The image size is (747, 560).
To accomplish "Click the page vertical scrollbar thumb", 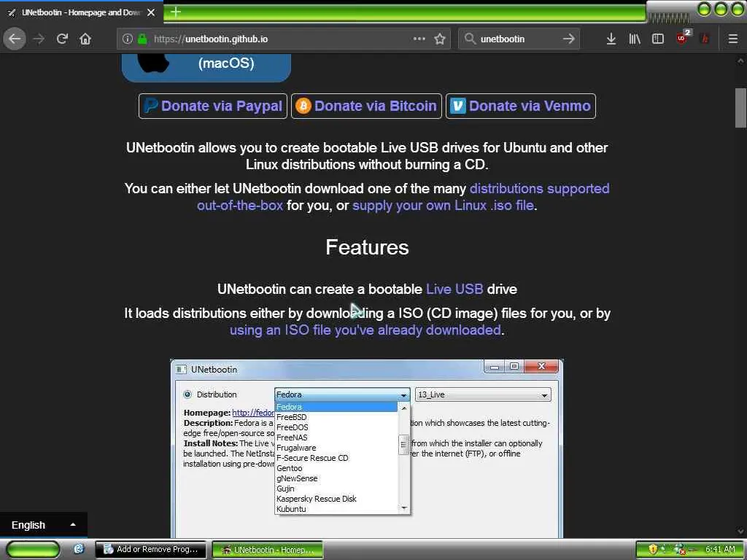I will [740, 108].
